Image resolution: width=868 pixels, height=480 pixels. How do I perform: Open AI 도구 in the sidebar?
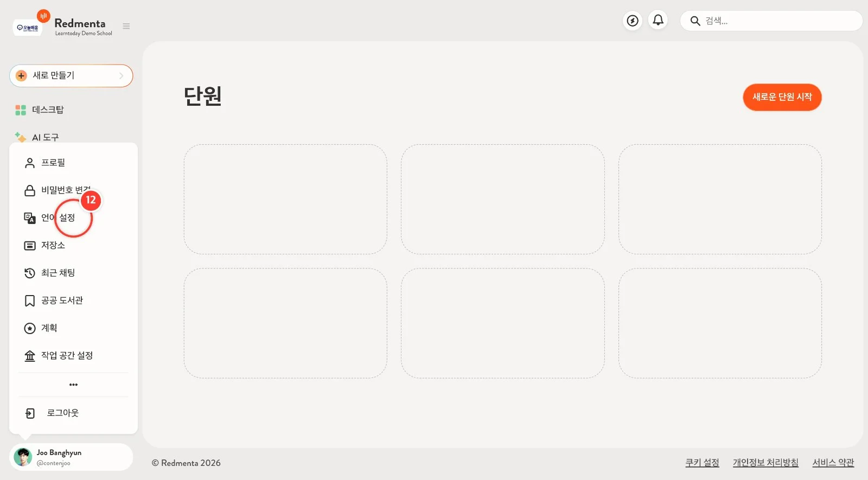click(x=45, y=138)
